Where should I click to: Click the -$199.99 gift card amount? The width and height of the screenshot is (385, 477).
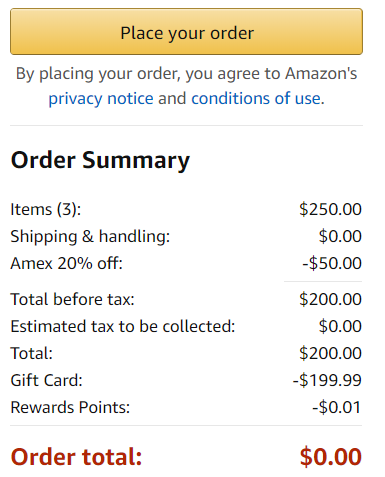pyautogui.click(x=327, y=380)
